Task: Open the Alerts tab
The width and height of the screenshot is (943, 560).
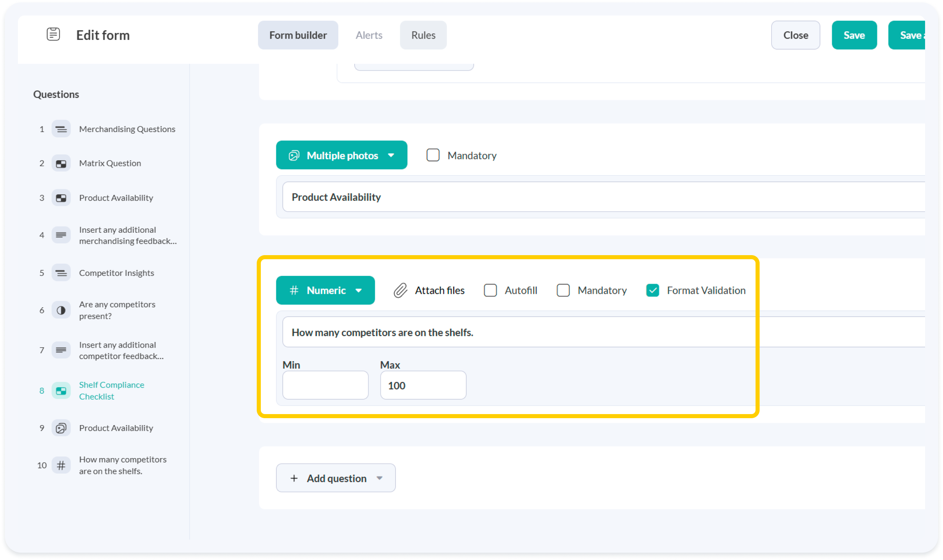Action: 369,35
